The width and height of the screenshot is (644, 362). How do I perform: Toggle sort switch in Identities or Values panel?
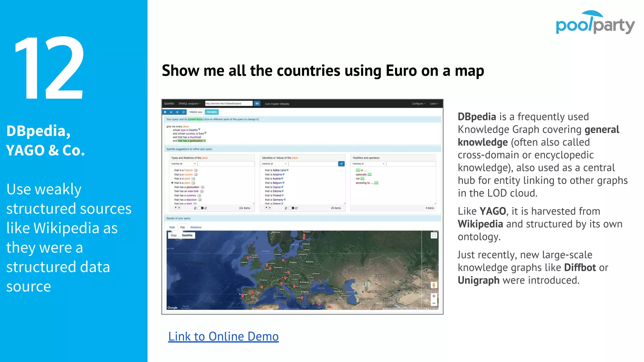(291, 208)
